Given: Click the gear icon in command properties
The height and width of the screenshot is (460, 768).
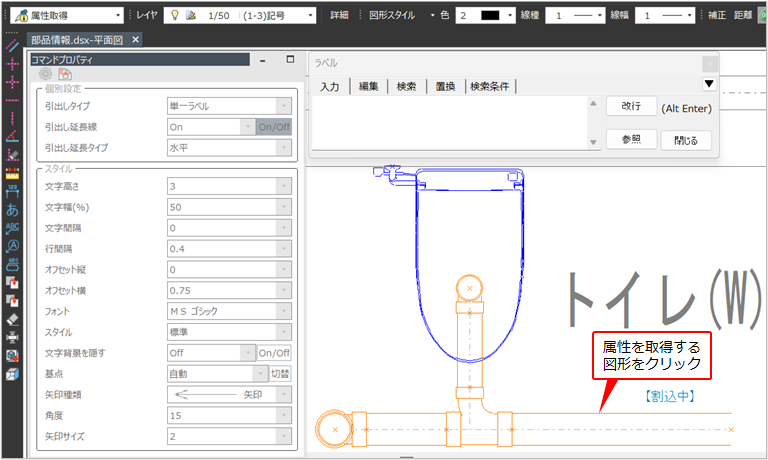Looking at the screenshot, I should 45,74.
